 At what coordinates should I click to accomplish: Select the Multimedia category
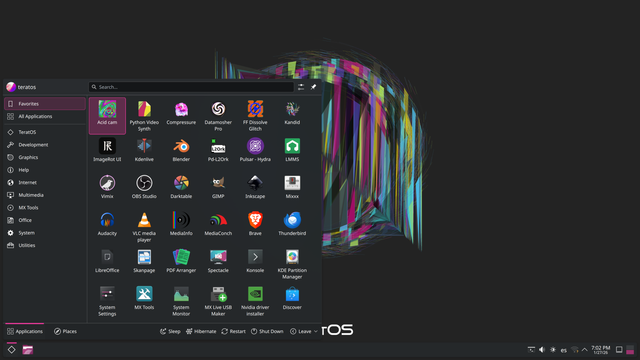(x=45, y=195)
